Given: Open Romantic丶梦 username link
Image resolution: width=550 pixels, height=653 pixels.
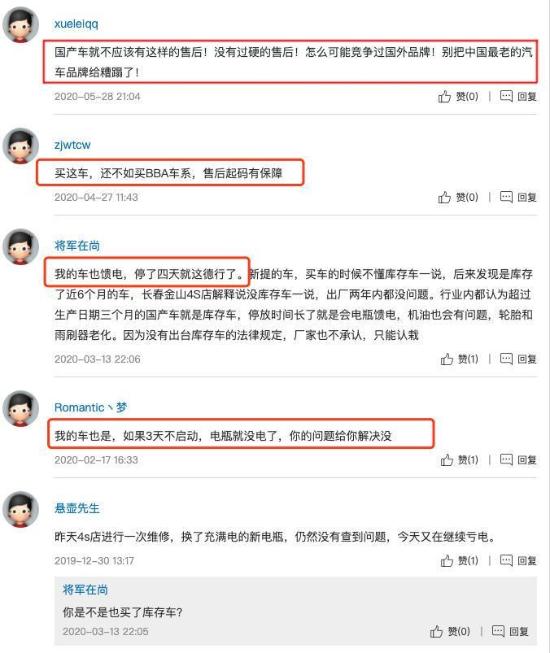Looking at the screenshot, I should [91, 407].
